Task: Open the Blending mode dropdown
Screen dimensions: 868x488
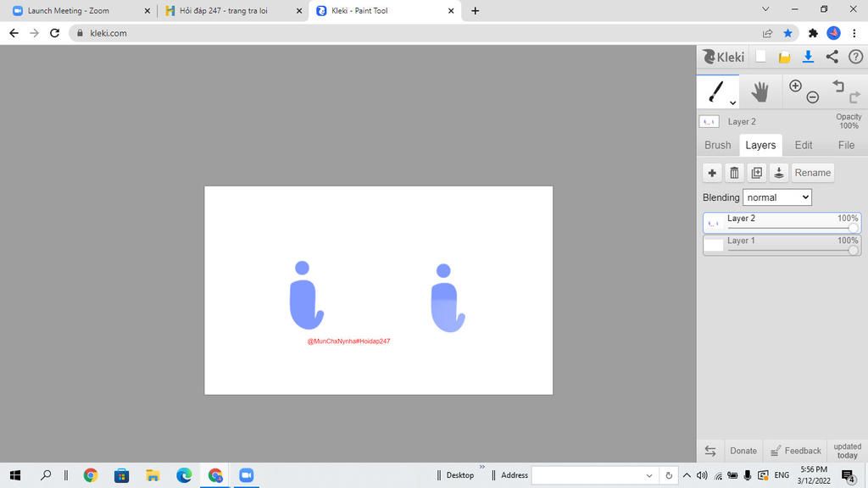Action: pos(777,197)
